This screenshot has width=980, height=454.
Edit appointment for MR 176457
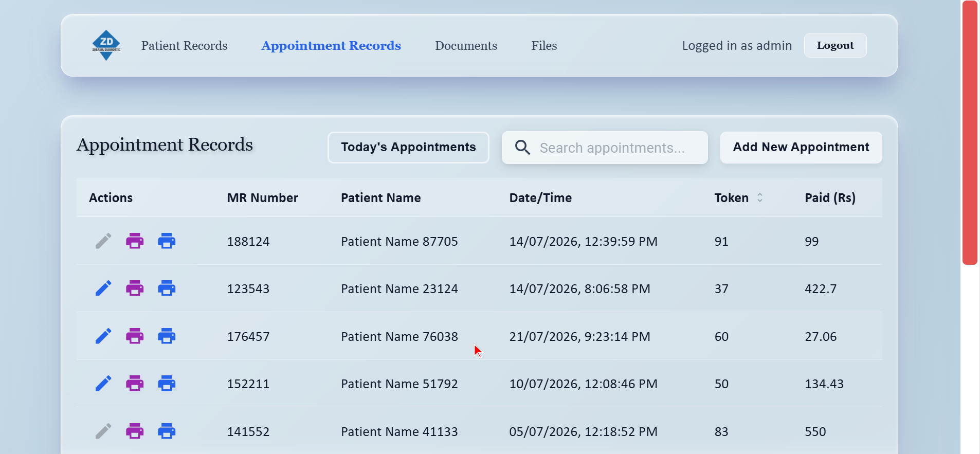[103, 336]
